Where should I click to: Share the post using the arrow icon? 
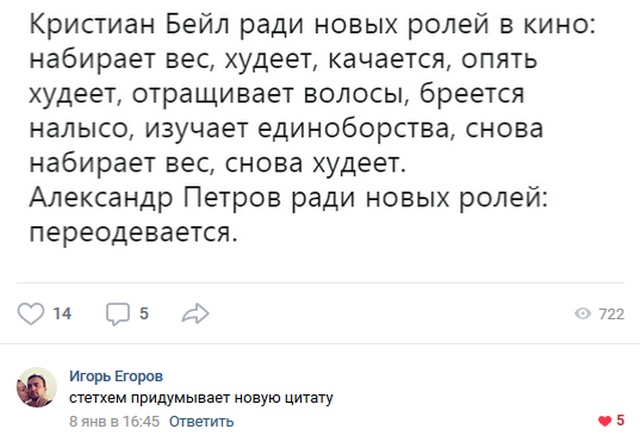[196, 314]
